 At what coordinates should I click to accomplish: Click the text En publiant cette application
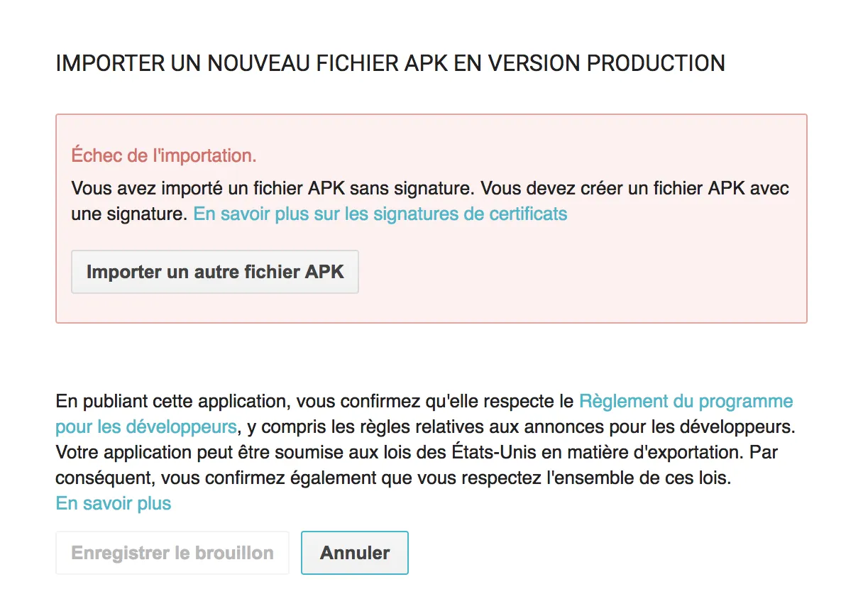(170, 401)
